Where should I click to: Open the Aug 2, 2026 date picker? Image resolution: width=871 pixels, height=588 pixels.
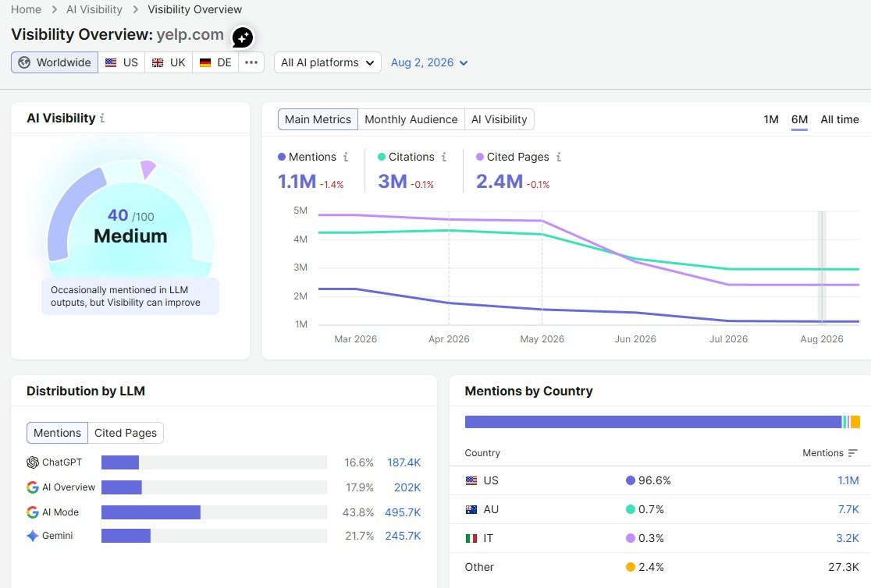pos(429,62)
